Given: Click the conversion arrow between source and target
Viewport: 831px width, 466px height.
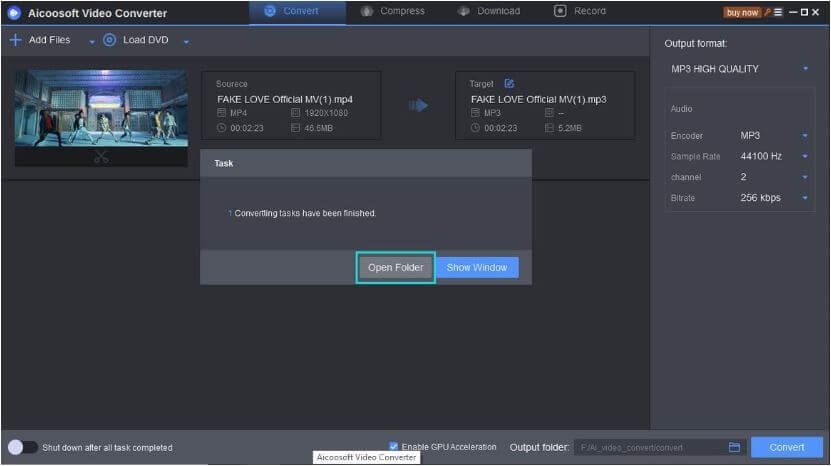Looking at the screenshot, I should click(418, 105).
